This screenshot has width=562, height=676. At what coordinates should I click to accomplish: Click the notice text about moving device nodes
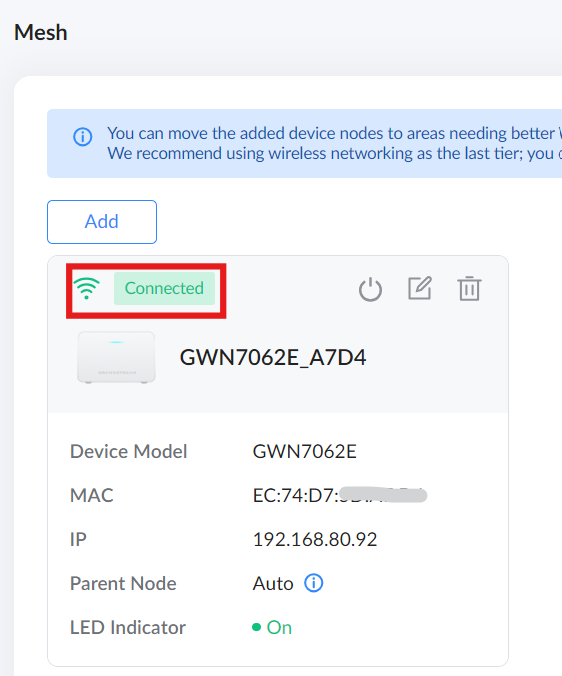pyautogui.click(x=334, y=133)
